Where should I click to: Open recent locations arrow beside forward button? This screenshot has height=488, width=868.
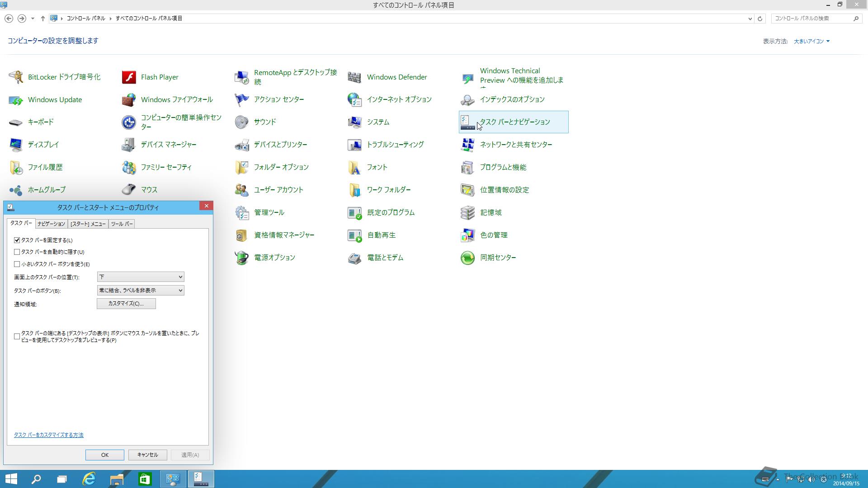[33, 19]
